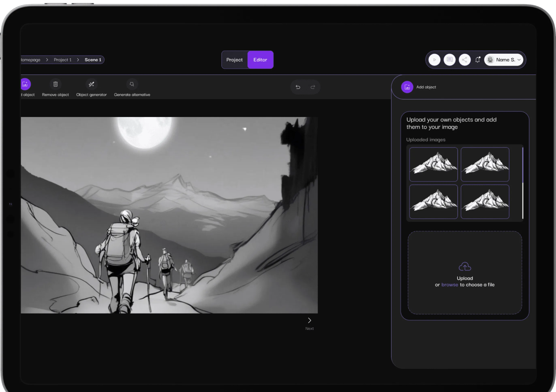Click the Generate alternative icon
556x392 pixels.
point(132,84)
